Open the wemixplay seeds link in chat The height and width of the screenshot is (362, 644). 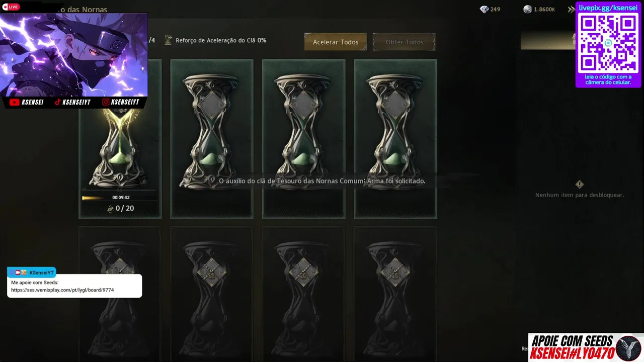[62, 290]
